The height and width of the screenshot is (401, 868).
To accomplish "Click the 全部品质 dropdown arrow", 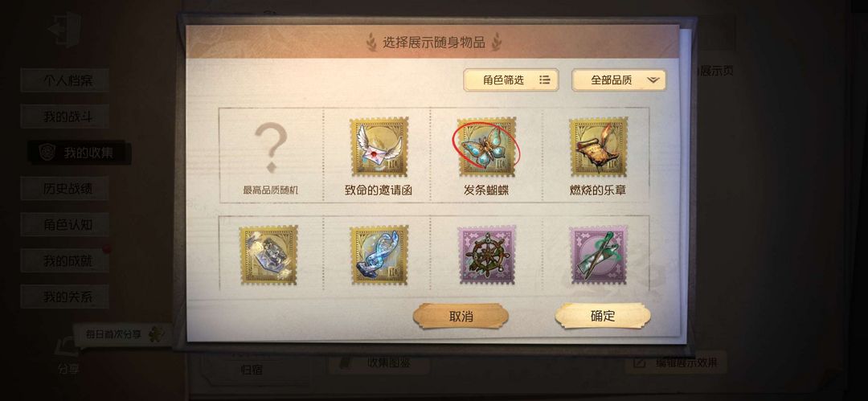I will tap(653, 80).
